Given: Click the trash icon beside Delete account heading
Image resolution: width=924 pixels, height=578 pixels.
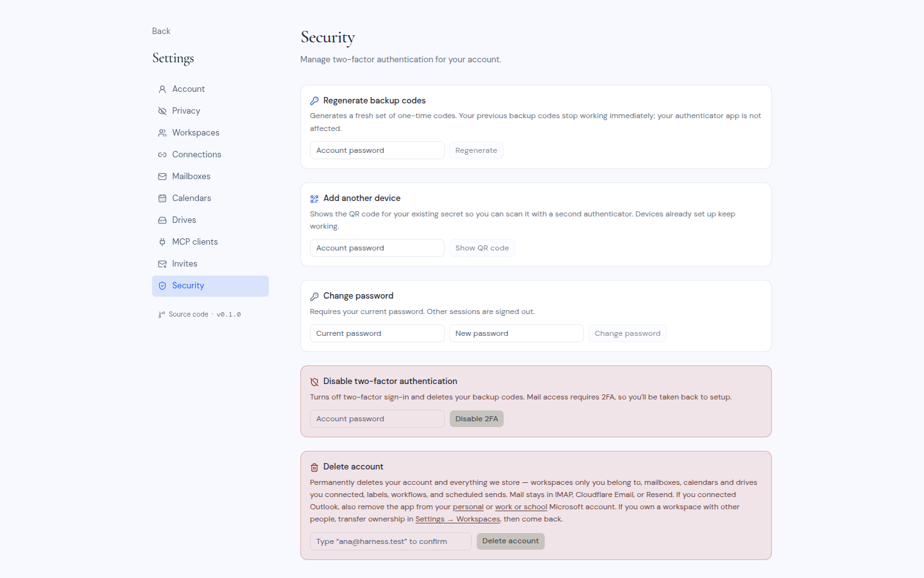Looking at the screenshot, I should [314, 467].
